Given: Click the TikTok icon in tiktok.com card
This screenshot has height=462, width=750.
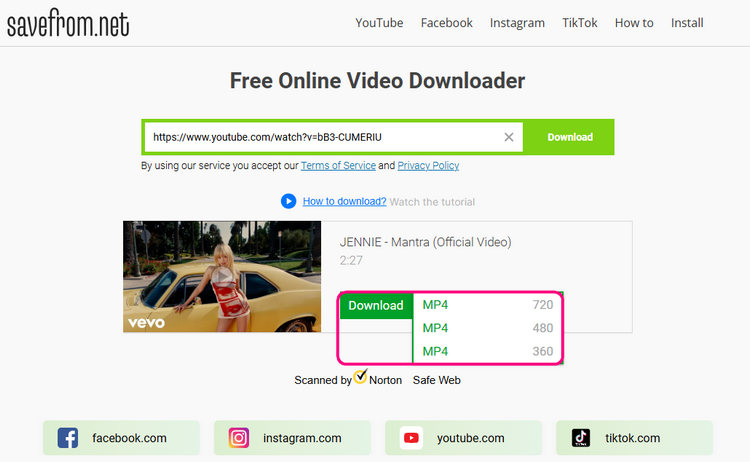Looking at the screenshot, I should pyautogui.click(x=581, y=438).
